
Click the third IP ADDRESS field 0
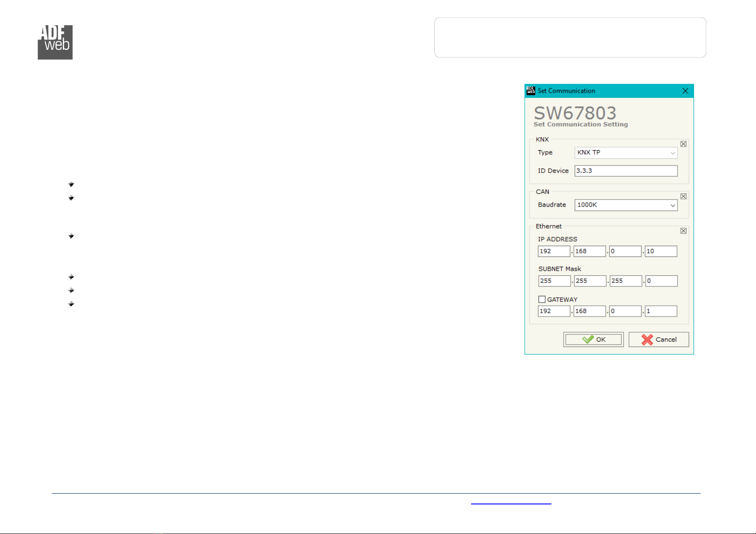(x=625, y=251)
